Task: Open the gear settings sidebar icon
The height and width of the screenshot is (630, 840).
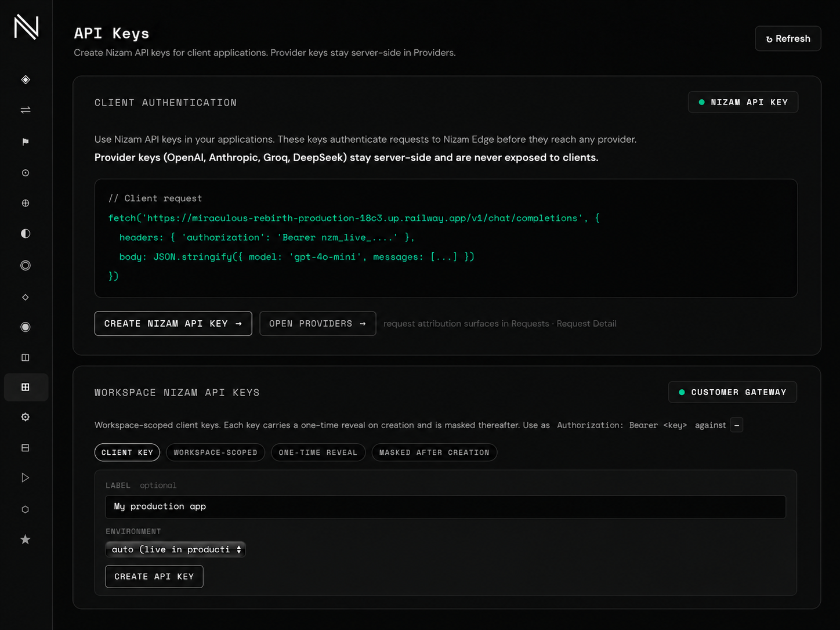Action: pyautogui.click(x=26, y=417)
